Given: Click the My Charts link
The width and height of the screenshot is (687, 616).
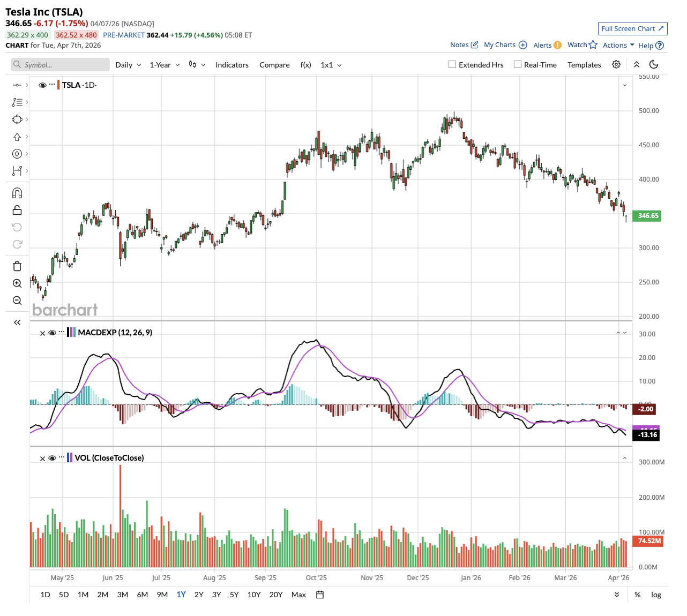Looking at the screenshot, I should pyautogui.click(x=505, y=45).
